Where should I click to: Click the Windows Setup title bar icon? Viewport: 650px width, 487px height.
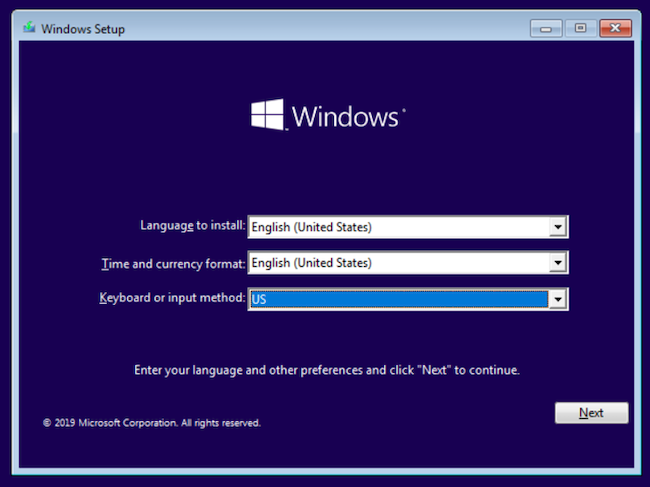[29, 28]
